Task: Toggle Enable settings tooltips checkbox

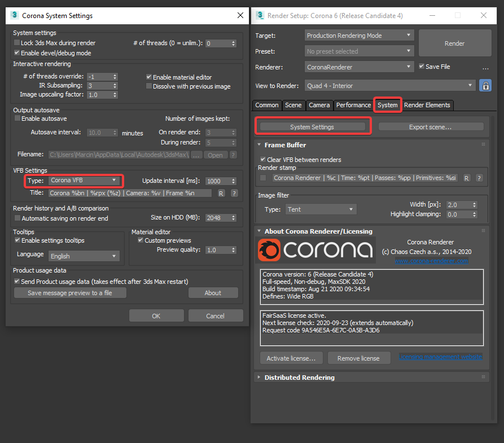Action: [x=17, y=240]
